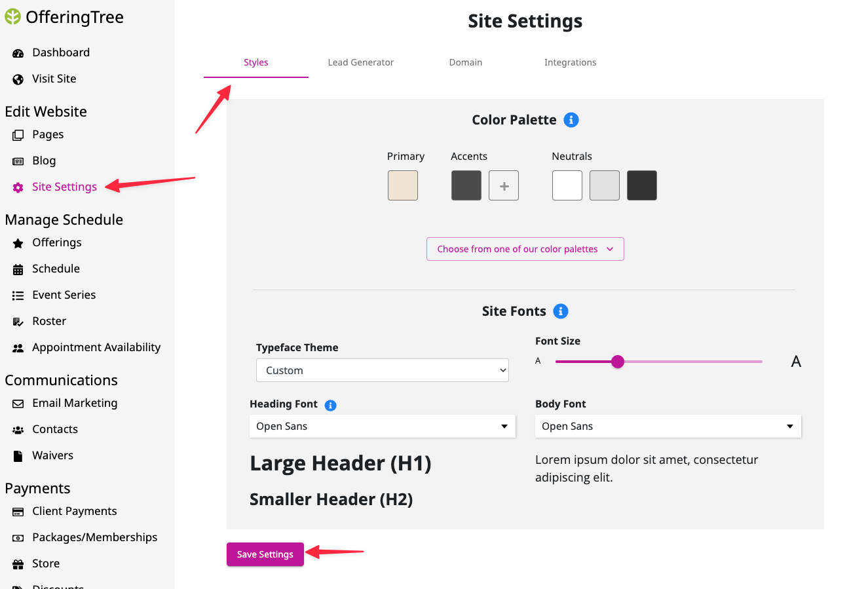The width and height of the screenshot is (868, 589).
Task: Click the Color Palette info icon
Action: pyautogui.click(x=571, y=120)
